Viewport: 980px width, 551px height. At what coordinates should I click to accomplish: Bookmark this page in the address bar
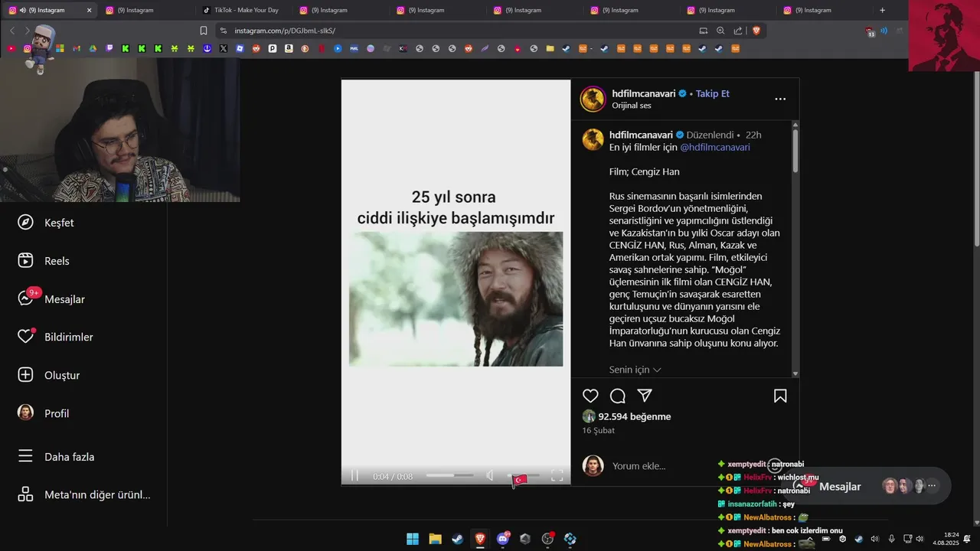click(204, 31)
